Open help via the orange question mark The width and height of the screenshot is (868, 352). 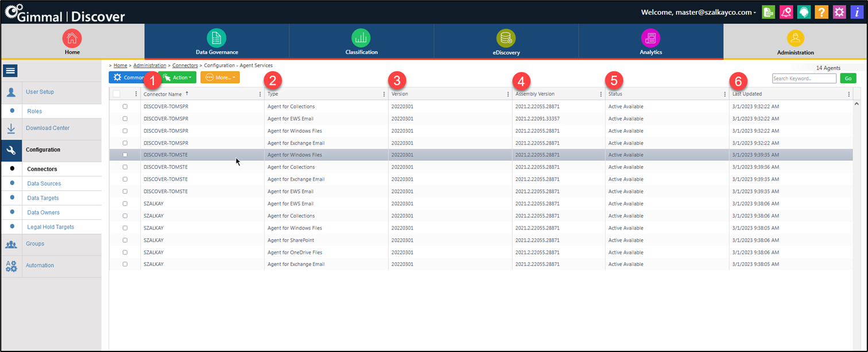[x=821, y=12]
